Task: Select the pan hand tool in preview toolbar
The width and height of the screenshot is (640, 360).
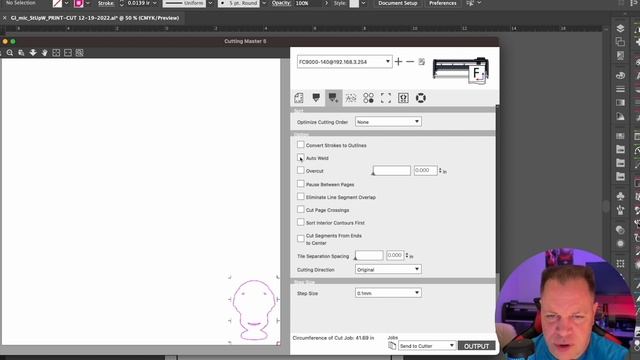Action: click(x=44, y=53)
